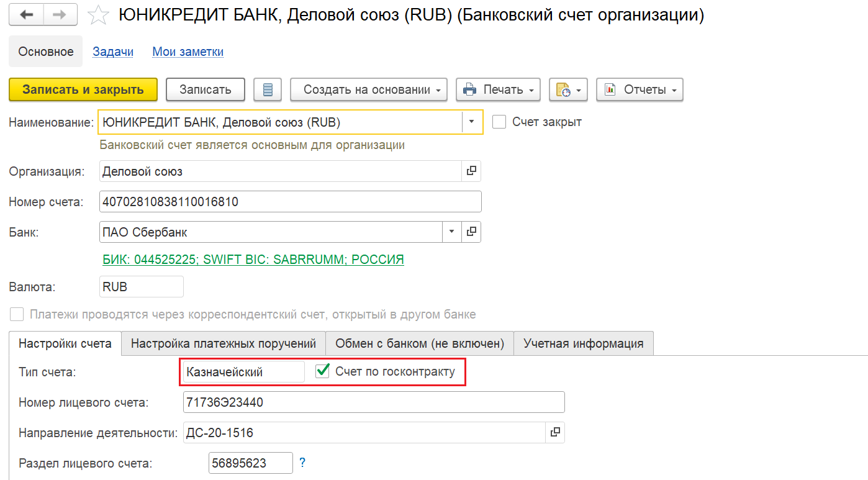The image size is (868, 480).
Task: Click the Записать button
Action: [206, 89]
